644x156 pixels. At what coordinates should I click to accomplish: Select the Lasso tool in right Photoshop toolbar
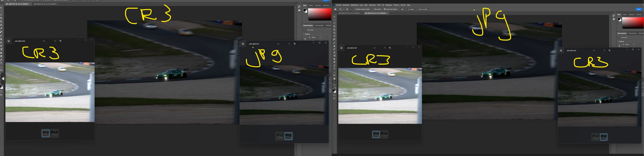tap(334, 23)
